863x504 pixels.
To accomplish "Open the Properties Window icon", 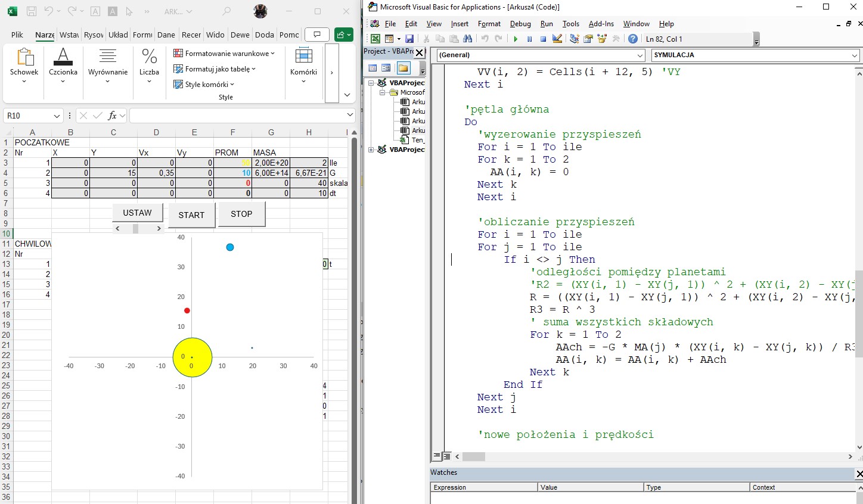I will click(588, 39).
